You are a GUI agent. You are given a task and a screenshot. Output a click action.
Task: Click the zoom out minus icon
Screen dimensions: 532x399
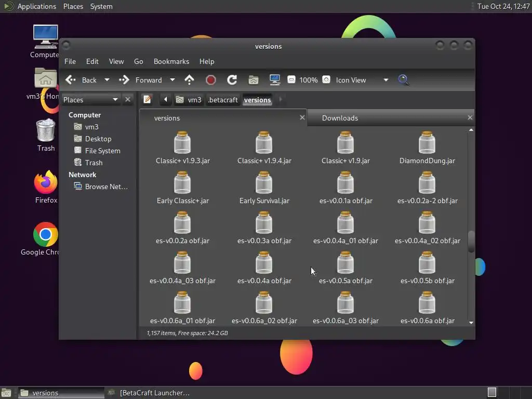(291, 80)
